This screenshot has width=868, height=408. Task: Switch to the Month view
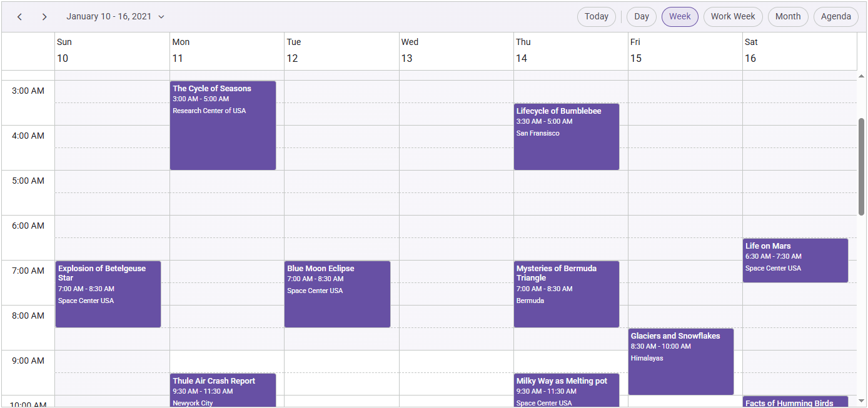[x=788, y=16]
